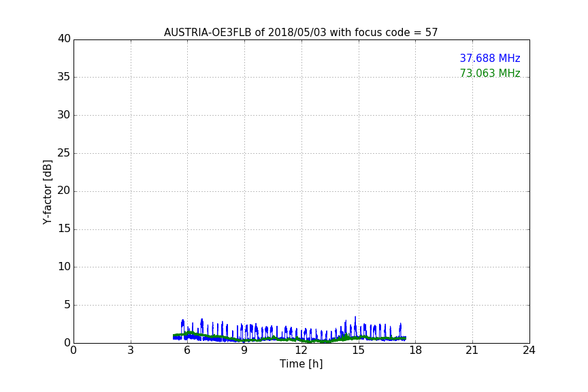
Task: Click y-axis tick value 35
Action: (64, 77)
